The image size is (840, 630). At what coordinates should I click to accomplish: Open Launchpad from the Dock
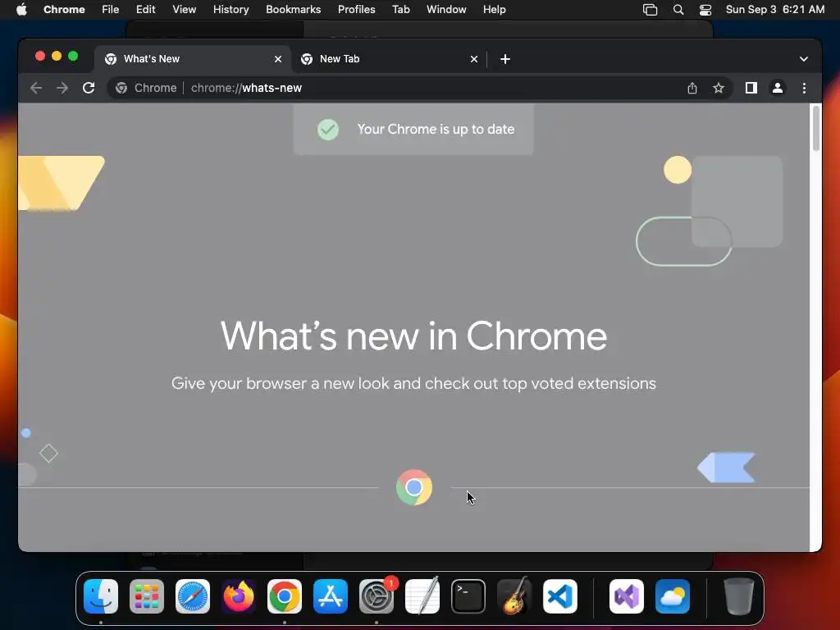(147, 596)
